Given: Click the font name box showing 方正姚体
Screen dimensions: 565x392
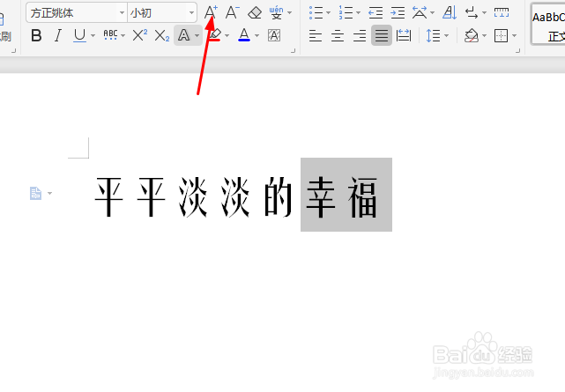Looking at the screenshot, I should tap(77, 13).
